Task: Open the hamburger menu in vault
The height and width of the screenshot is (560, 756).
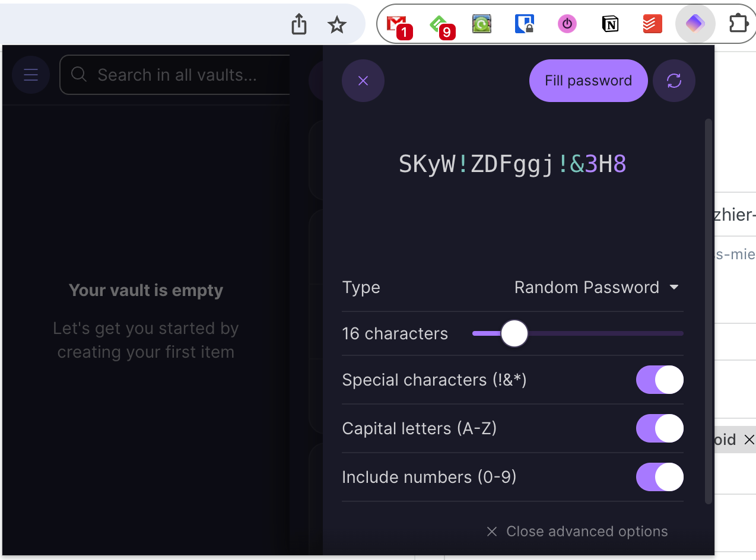Action: coord(31,75)
